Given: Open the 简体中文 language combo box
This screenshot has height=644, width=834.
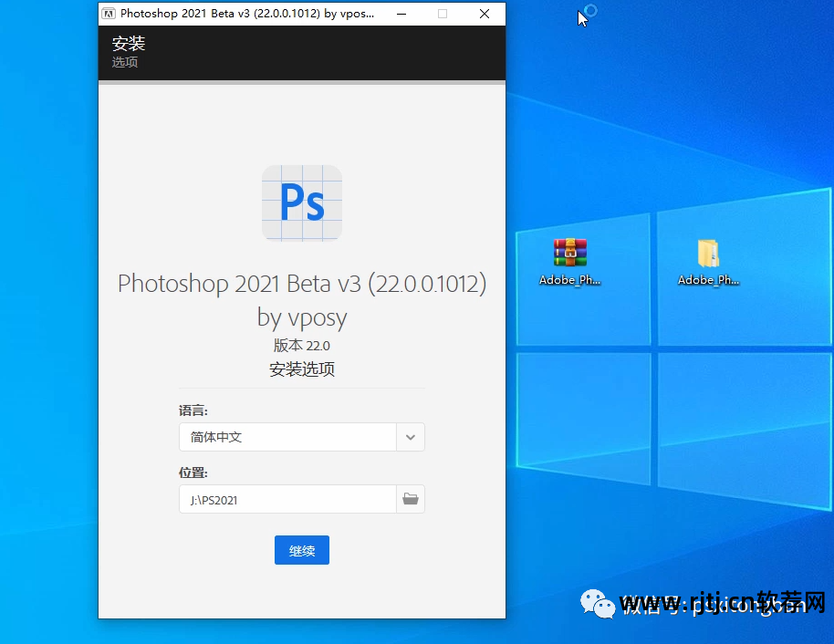Looking at the screenshot, I should pos(302,437).
